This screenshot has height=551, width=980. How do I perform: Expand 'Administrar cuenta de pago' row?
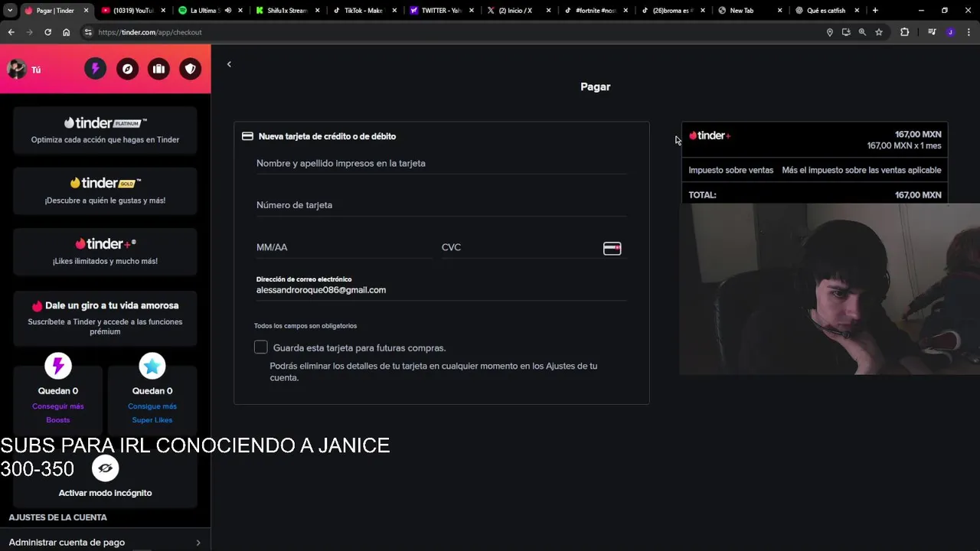[x=105, y=542]
